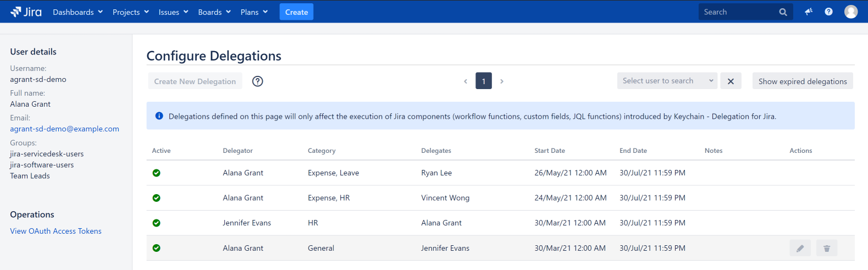Clear user search with the X button

[x=731, y=81]
